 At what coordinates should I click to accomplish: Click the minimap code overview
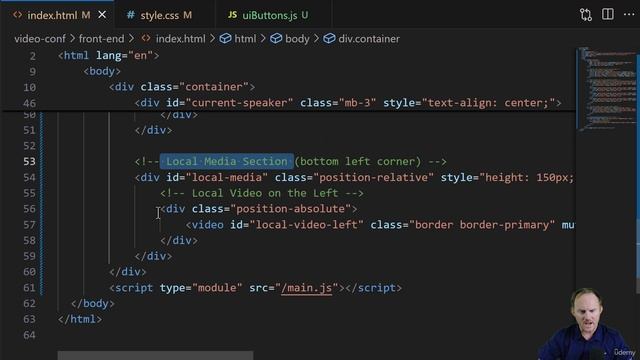coord(606,89)
